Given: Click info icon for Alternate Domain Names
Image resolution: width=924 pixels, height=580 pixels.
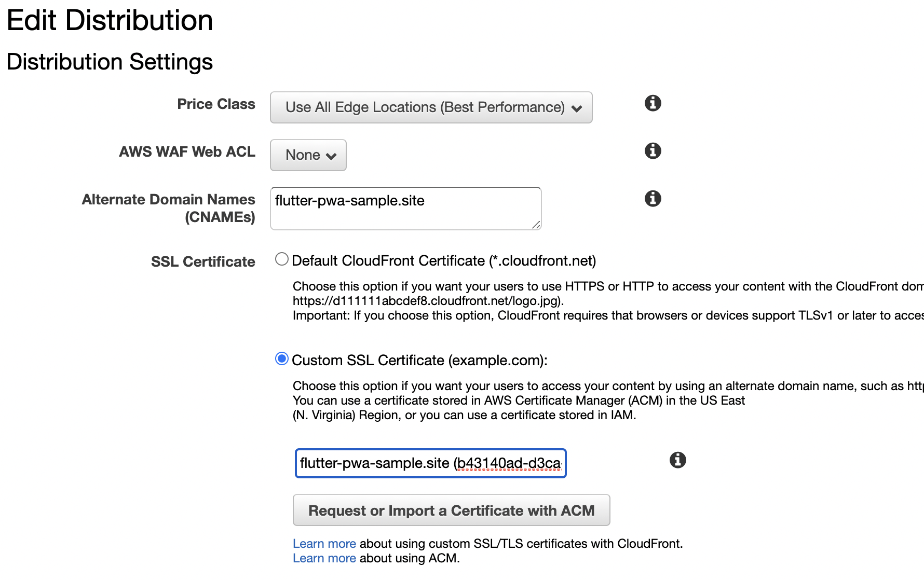Looking at the screenshot, I should click(x=653, y=199).
